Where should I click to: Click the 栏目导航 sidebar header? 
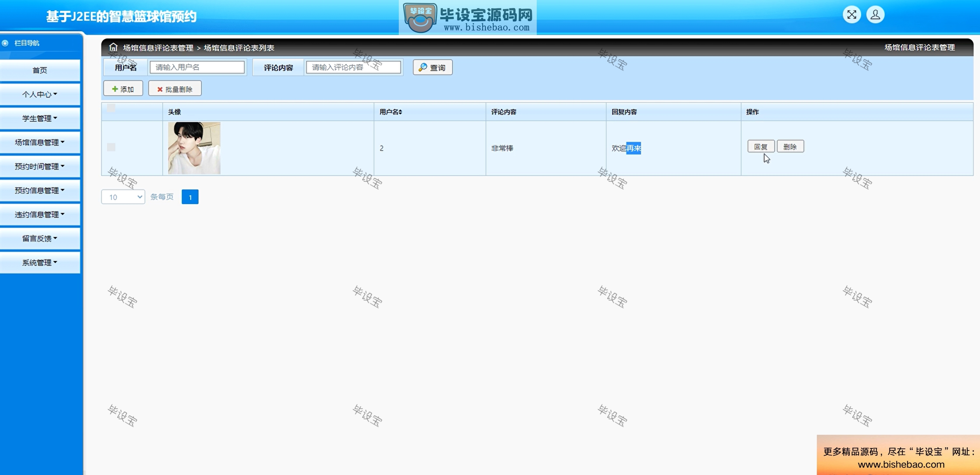pyautogui.click(x=27, y=43)
